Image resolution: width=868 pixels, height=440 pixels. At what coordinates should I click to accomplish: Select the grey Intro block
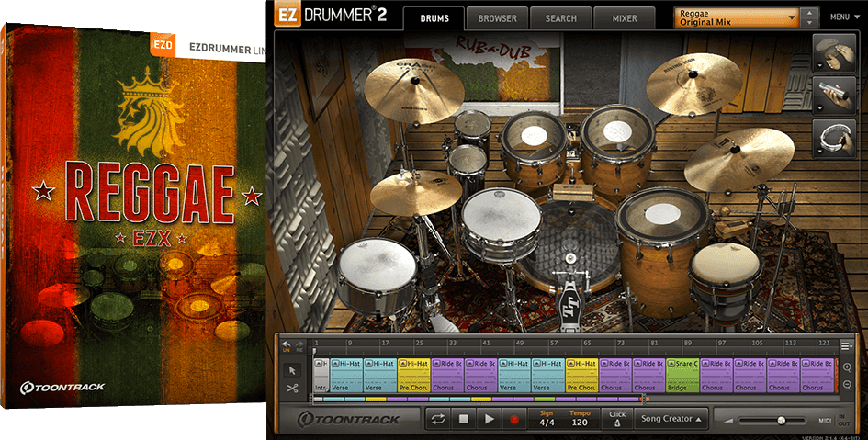coord(321,376)
